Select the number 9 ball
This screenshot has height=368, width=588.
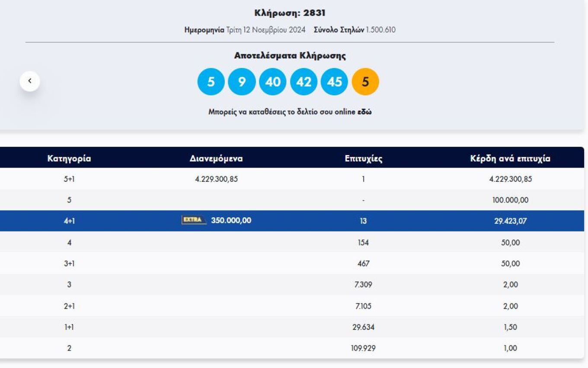(242, 81)
